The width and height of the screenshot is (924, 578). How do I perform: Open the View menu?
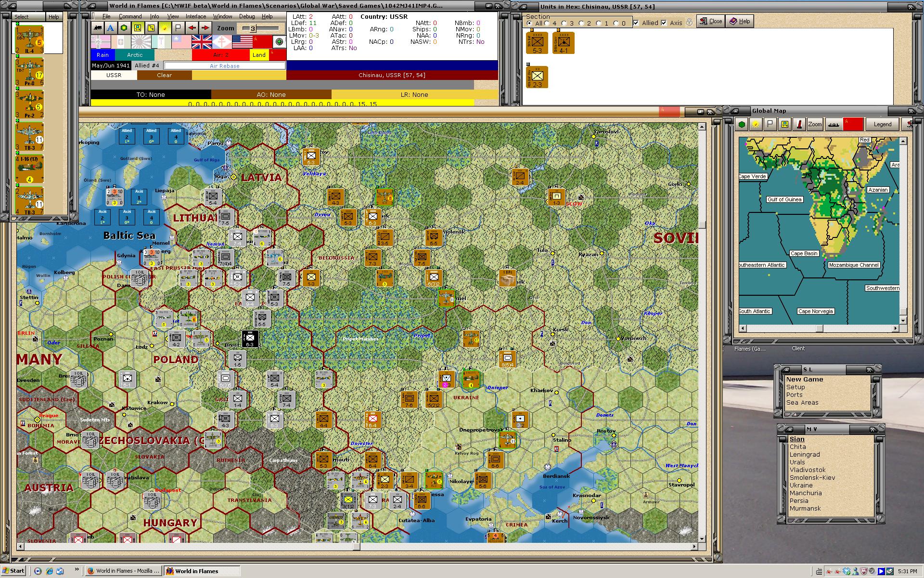[x=173, y=16]
